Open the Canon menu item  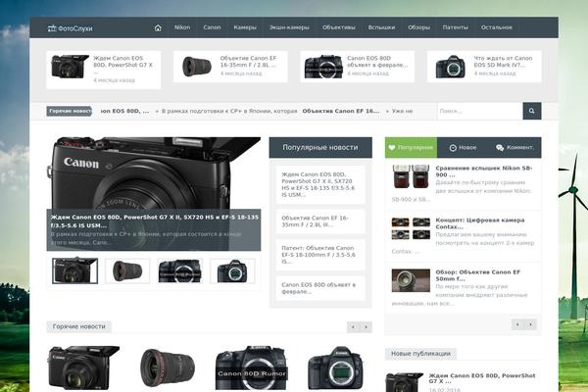click(x=212, y=27)
